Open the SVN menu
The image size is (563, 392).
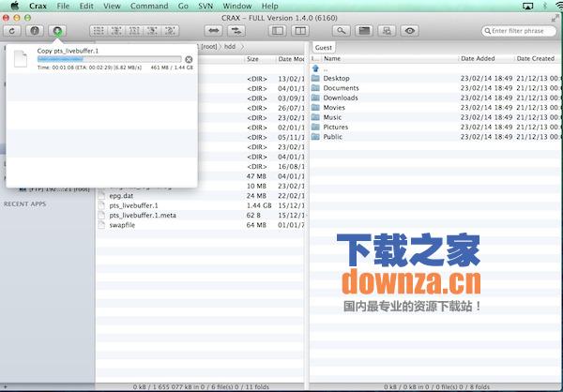(205, 7)
